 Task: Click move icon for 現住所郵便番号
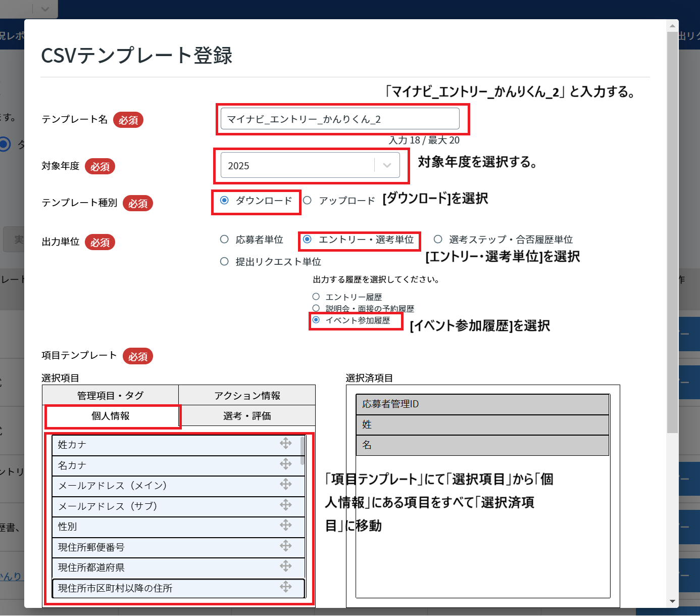pos(286,546)
